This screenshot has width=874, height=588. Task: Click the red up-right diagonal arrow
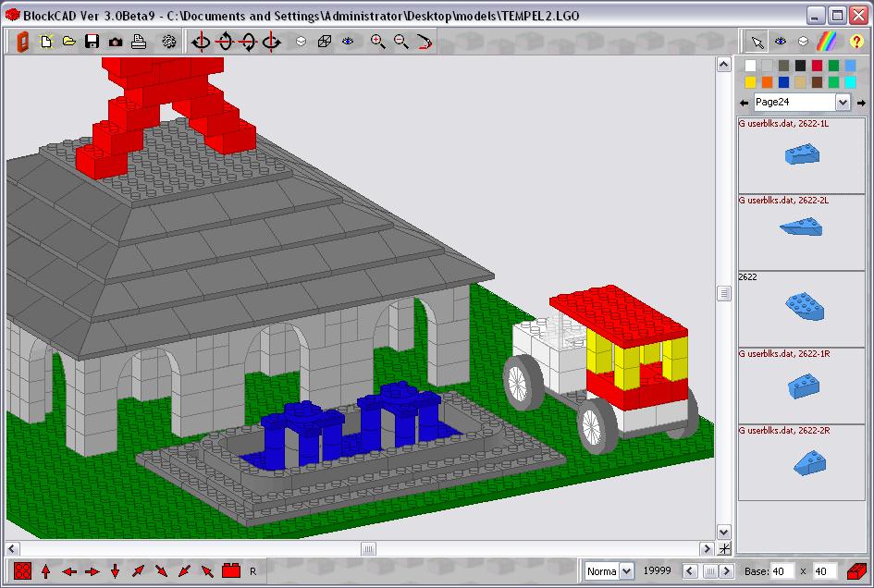click(138, 571)
